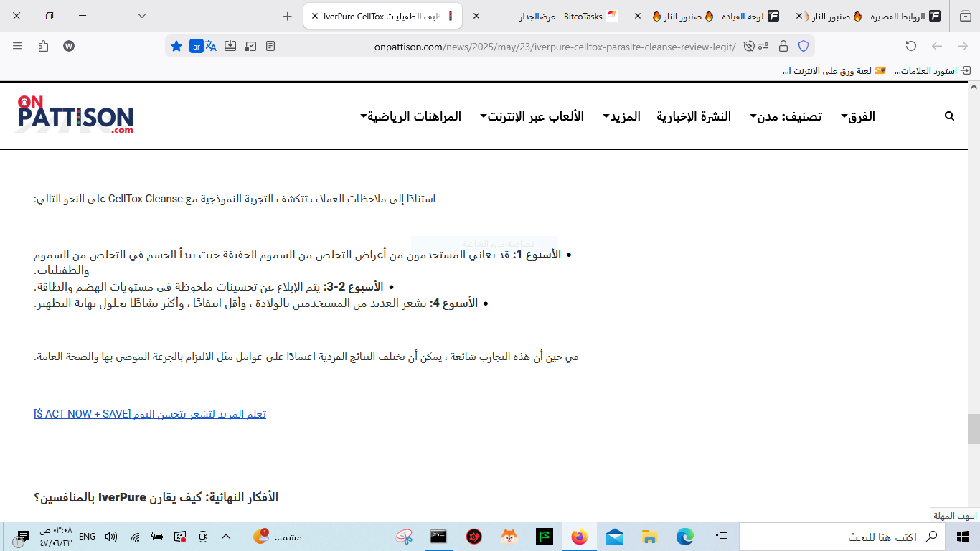Switch the input language via 'ENG' indicator
980x551 pixels.
(x=87, y=537)
